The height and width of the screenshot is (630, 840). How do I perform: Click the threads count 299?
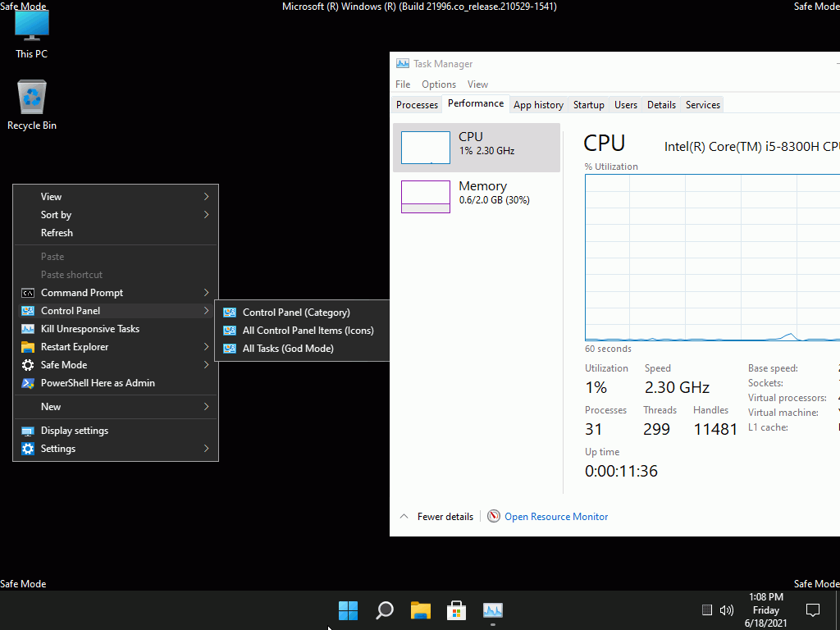point(657,429)
